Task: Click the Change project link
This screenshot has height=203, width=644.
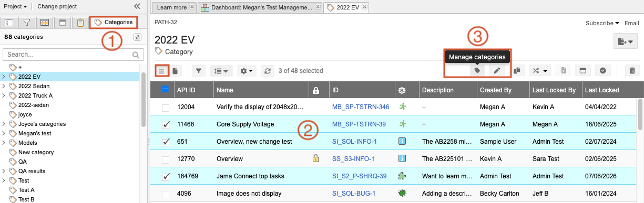Action: pos(57,6)
